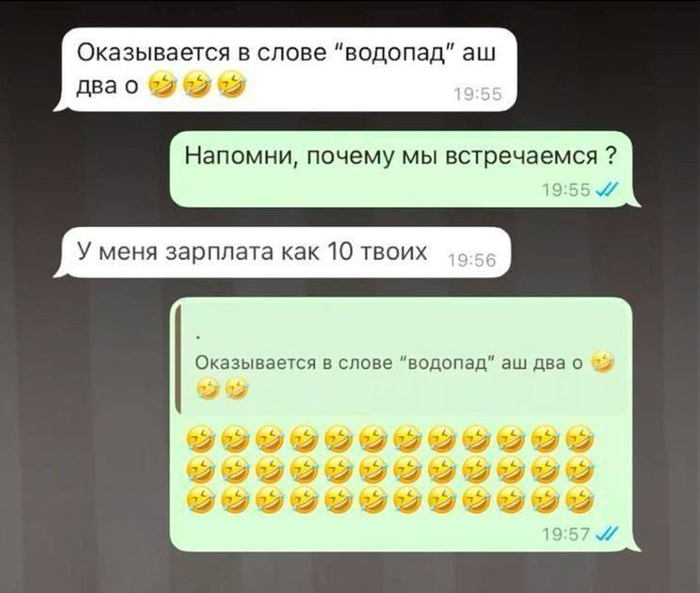Tap the two emojis under the quoted text
Image resolution: width=700 pixels, height=593 pixels.
point(222,388)
